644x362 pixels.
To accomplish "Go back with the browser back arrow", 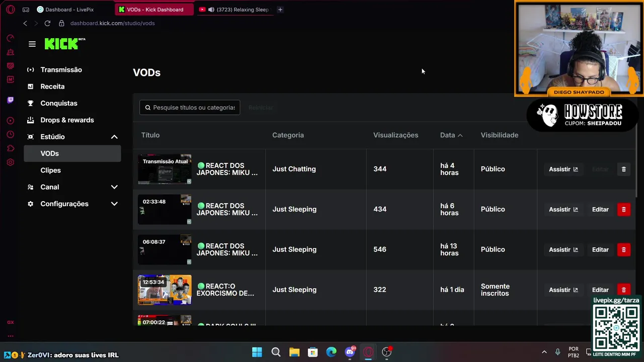I will 25,23.
